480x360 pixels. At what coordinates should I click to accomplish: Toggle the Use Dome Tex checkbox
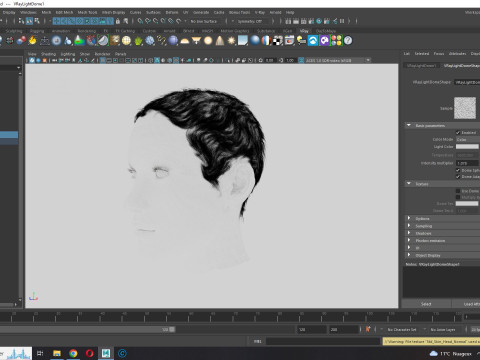[x=458, y=191]
